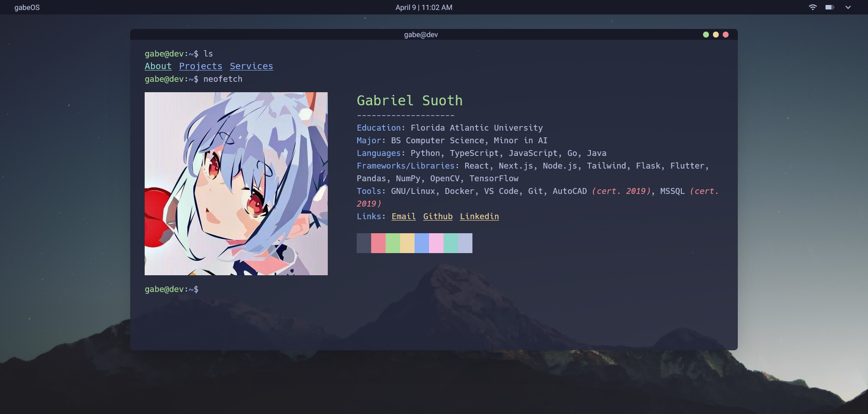Image resolution: width=868 pixels, height=414 pixels.
Task: Open the Linkedin link
Action: (x=479, y=216)
